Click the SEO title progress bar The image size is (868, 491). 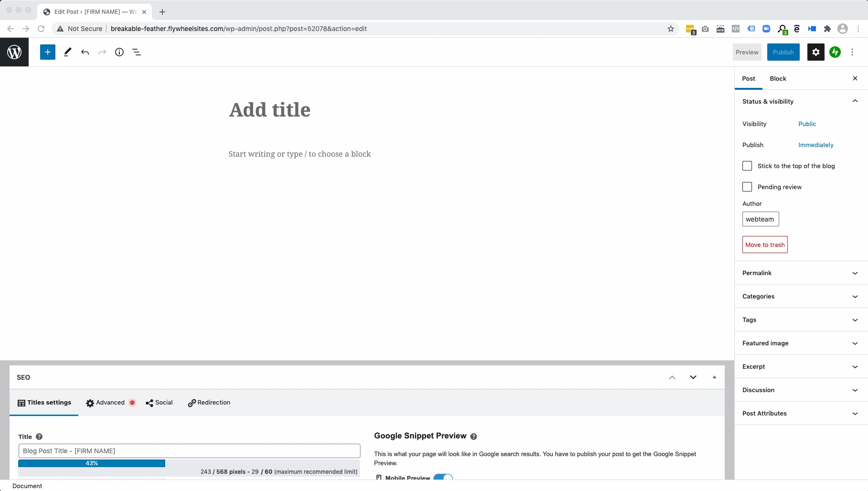[189, 463]
